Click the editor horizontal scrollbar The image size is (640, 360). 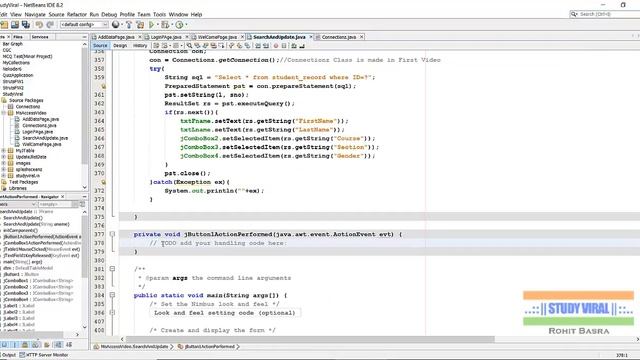310,339
